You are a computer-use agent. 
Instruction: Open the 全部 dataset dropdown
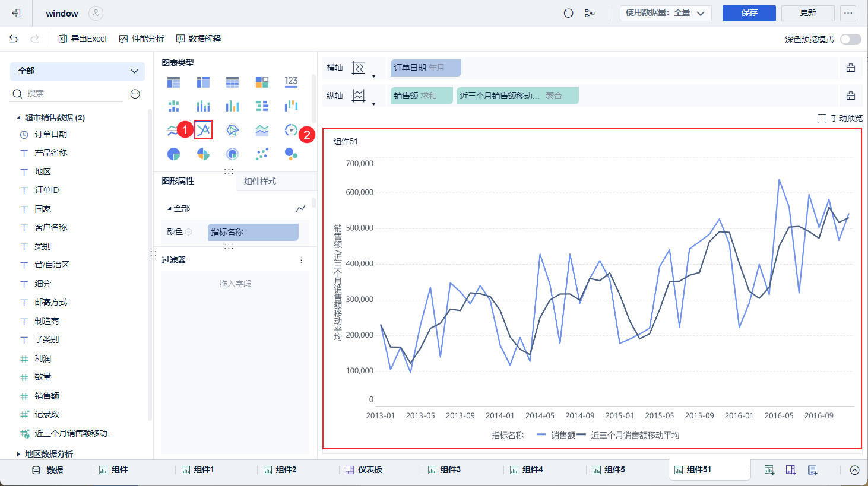pos(77,71)
